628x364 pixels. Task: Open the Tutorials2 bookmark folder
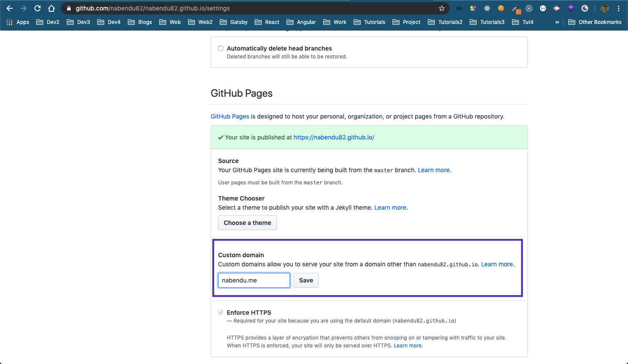[445, 22]
